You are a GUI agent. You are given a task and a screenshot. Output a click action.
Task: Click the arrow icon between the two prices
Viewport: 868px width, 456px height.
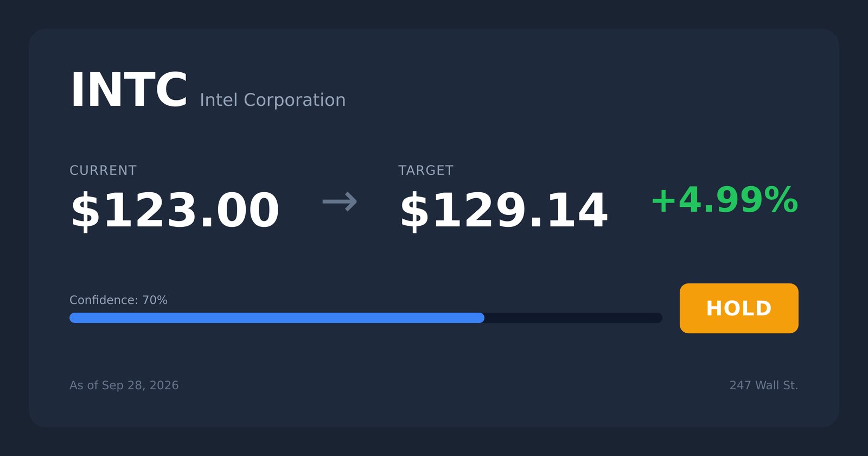click(x=340, y=202)
